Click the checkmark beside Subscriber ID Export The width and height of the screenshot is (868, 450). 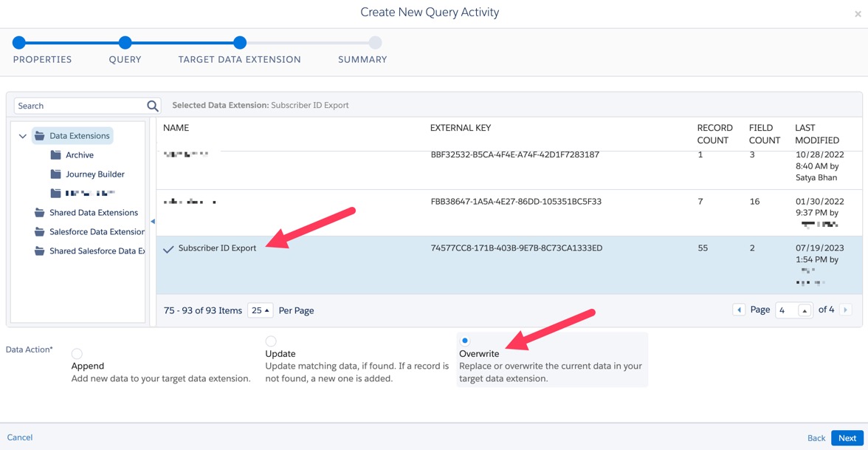170,248
